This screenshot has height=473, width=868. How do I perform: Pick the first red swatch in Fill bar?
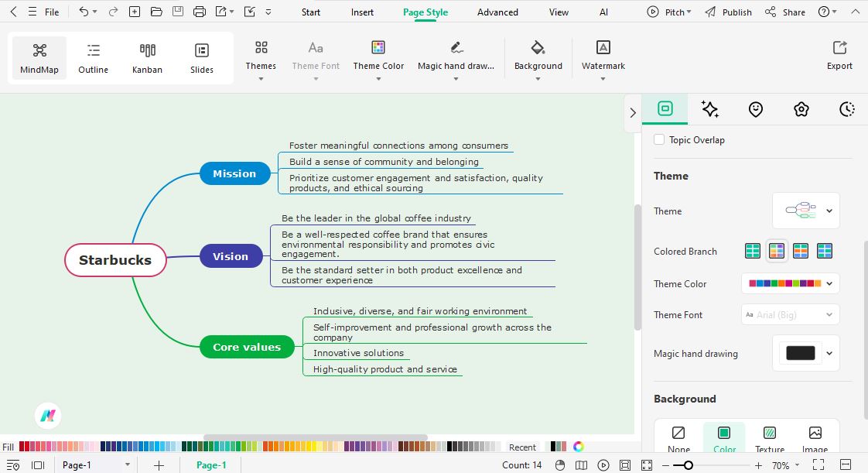pos(22,447)
